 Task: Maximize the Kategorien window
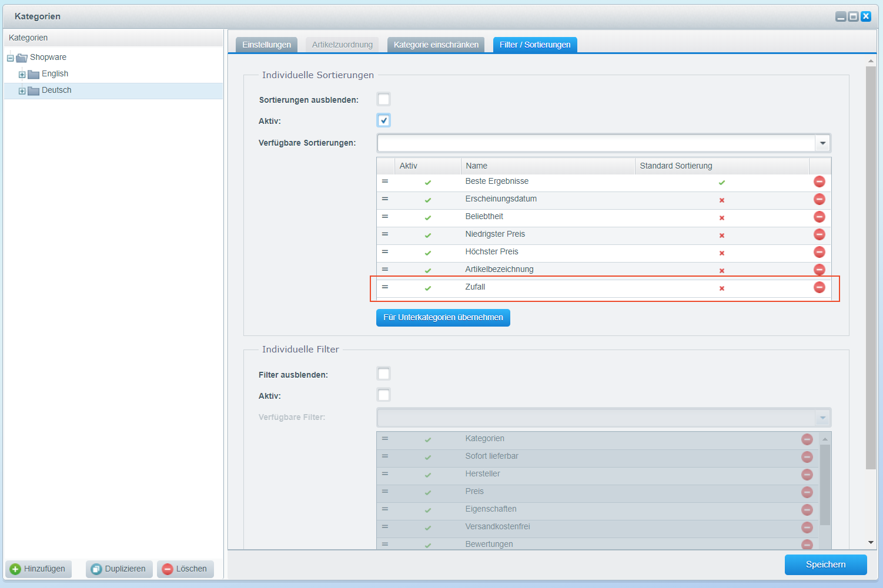tap(853, 16)
